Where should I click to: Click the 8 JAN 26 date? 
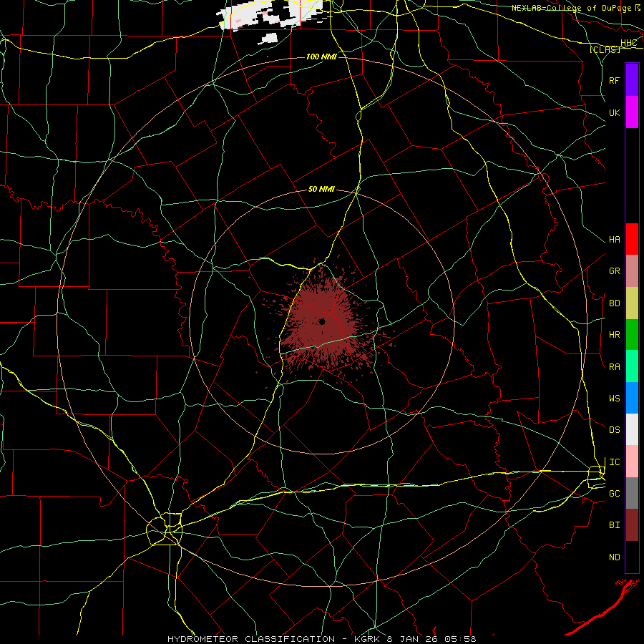tap(413, 639)
